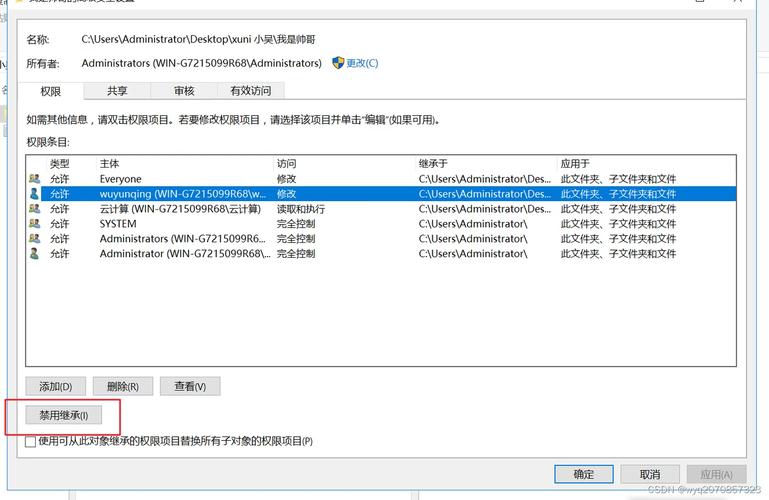
Task: Click the applies-to value of Everyone row
Action: coord(618,179)
